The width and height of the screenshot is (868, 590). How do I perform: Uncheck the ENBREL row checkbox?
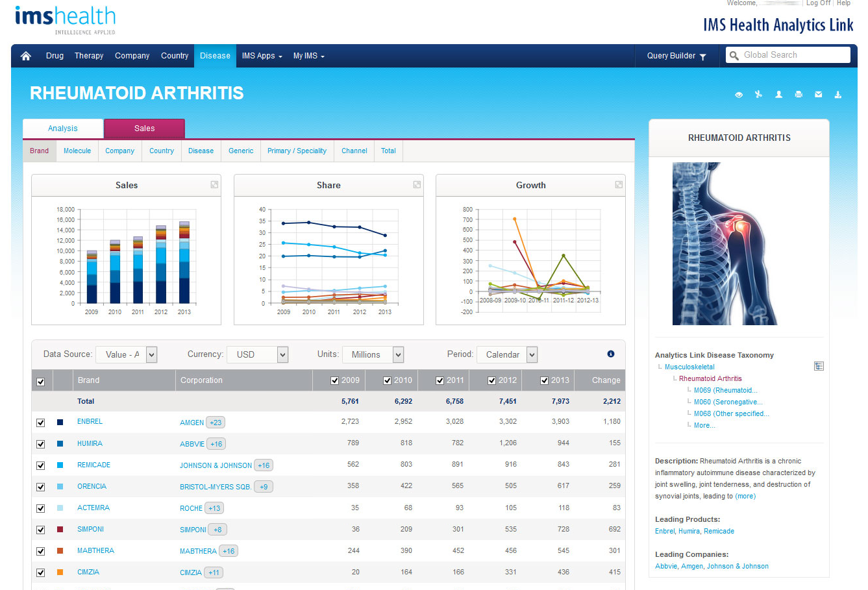pos(41,423)
